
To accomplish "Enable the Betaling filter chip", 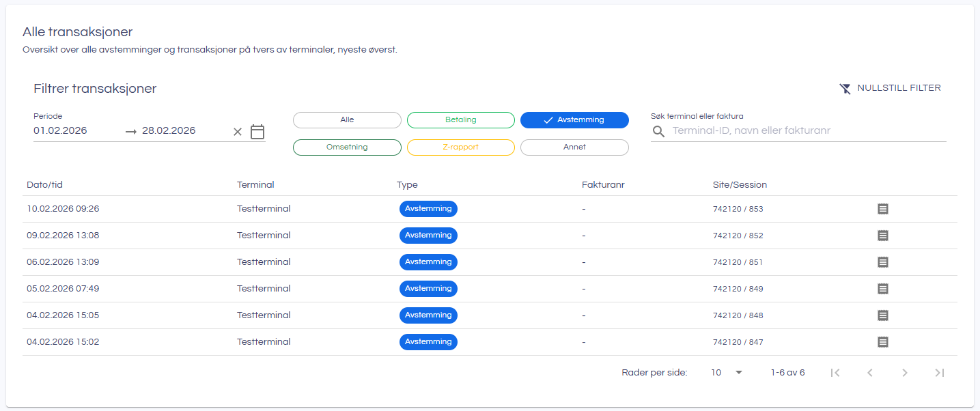I will (460, 120).
